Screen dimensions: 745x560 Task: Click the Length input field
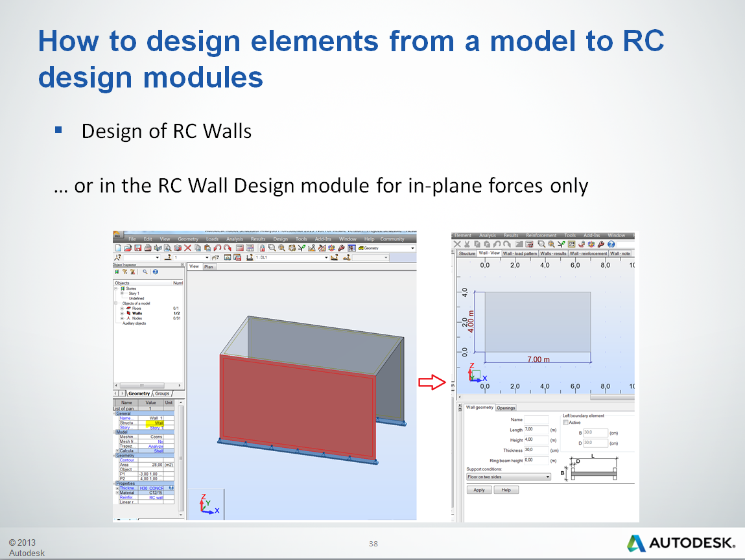(x=536, y=429)
